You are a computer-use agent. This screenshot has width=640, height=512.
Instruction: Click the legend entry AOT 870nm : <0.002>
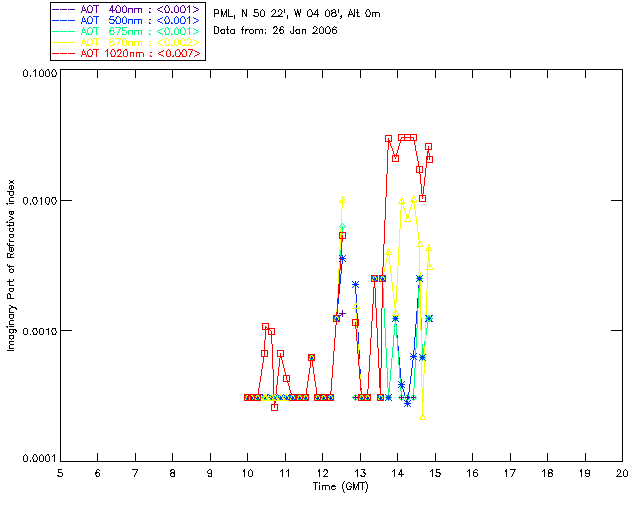(x=126, y=42)
